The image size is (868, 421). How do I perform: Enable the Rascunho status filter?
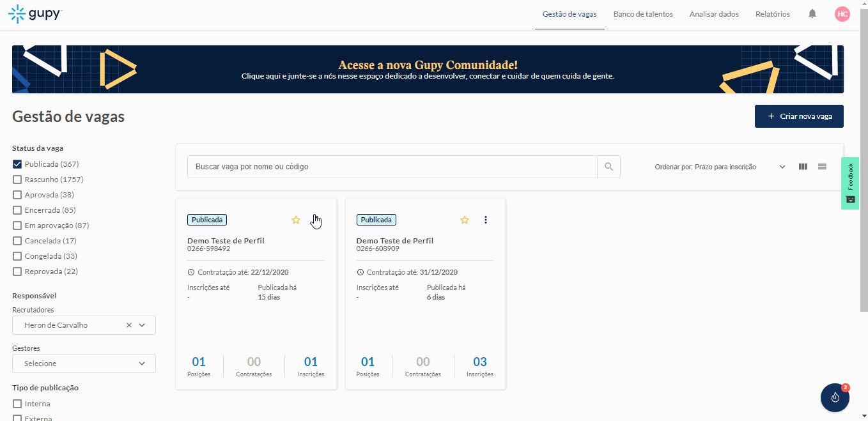point(17,180)
